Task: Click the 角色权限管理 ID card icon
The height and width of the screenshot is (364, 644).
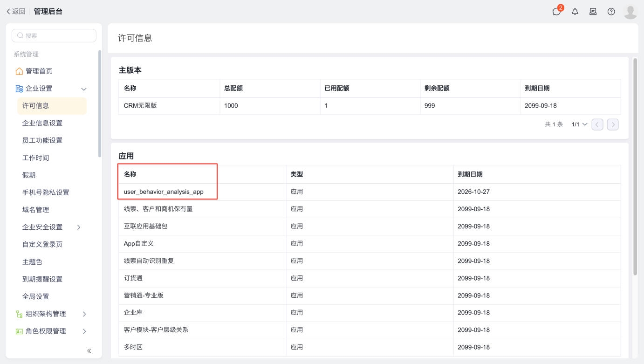Action: click(19, 331)
